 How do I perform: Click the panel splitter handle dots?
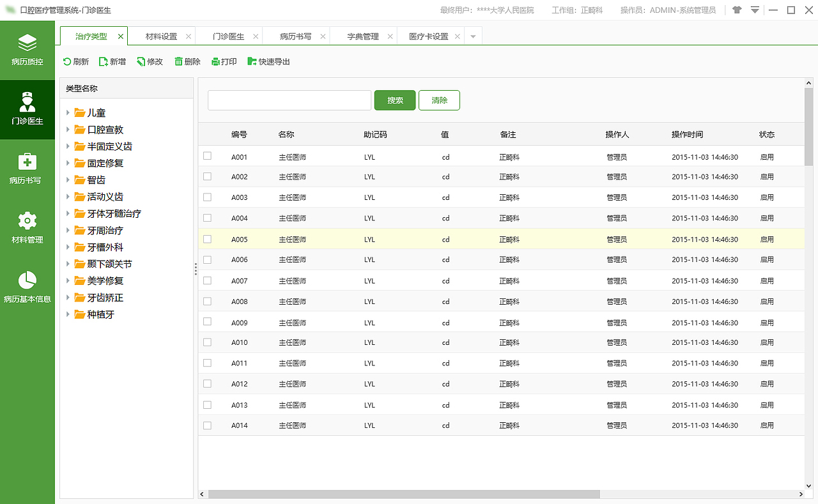click(196, 269)
